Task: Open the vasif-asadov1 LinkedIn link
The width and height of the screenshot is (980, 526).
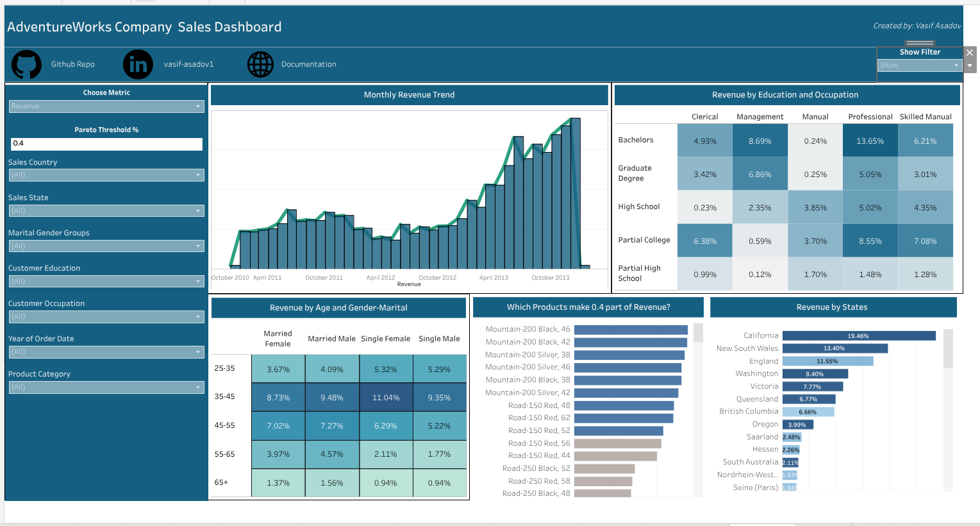Action: (x=188, y=64)
